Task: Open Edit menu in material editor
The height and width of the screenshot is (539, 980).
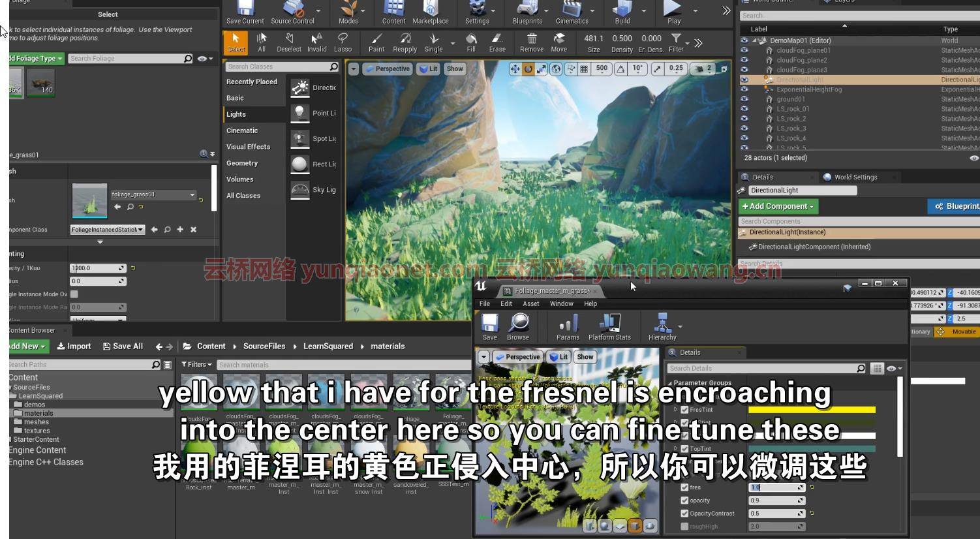Action: coord(506,304)
